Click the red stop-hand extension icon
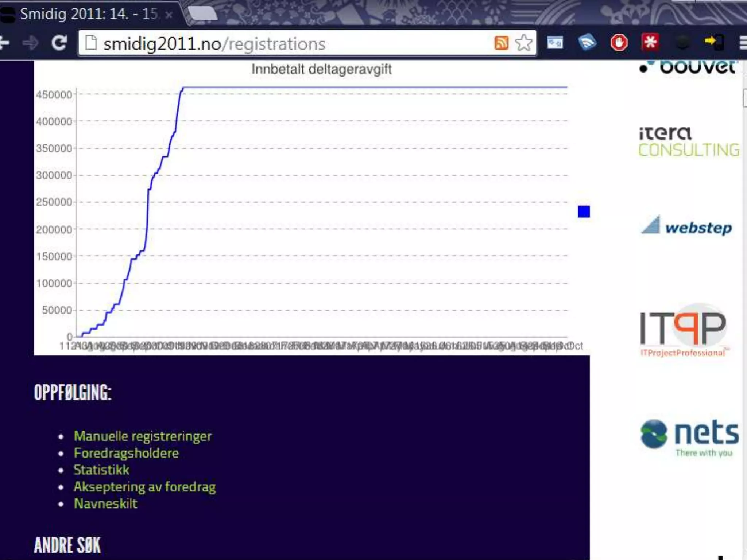This screenshot has width=747, height=560. pos(619,43)
